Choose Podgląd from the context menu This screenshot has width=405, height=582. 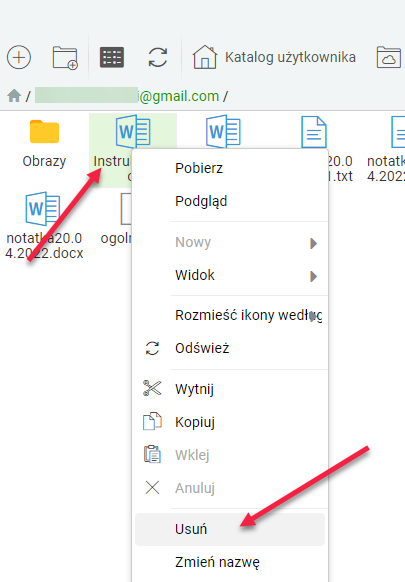230,201
